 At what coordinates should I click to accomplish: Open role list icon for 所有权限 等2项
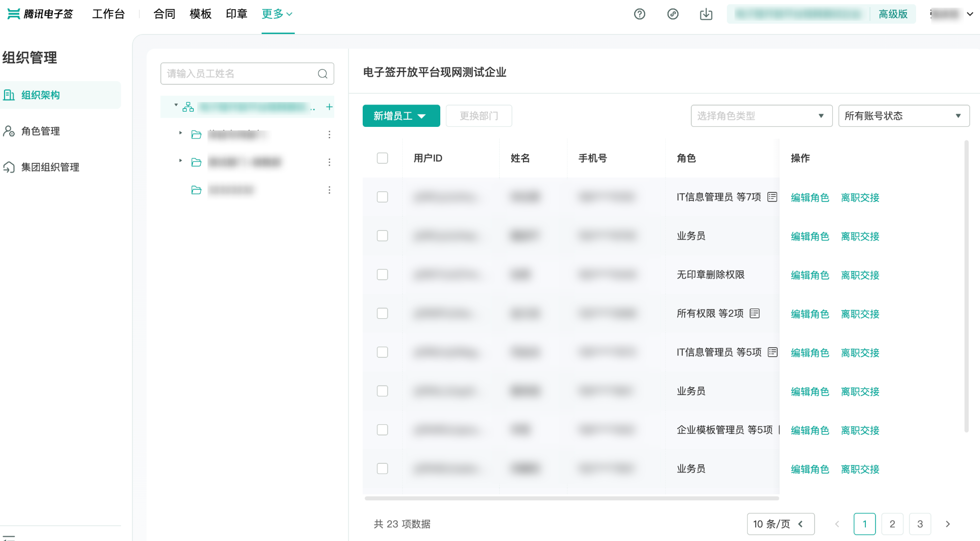point(755,314)
